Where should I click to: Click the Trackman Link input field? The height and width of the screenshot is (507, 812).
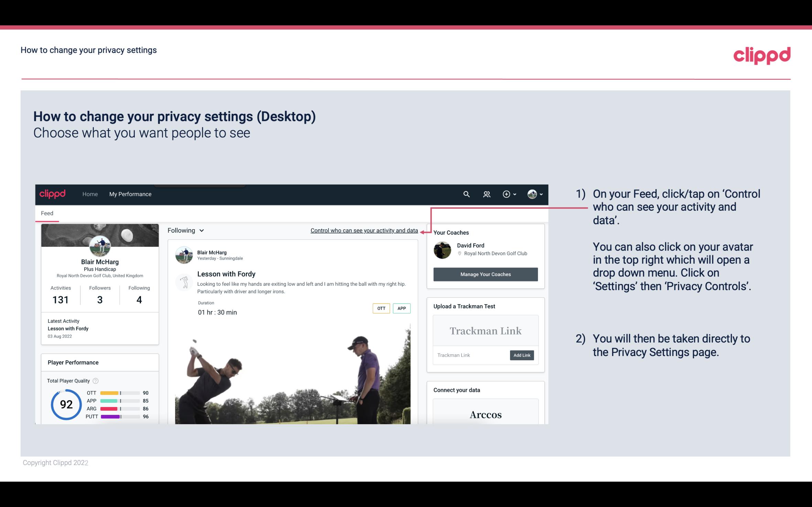point(471,355)
